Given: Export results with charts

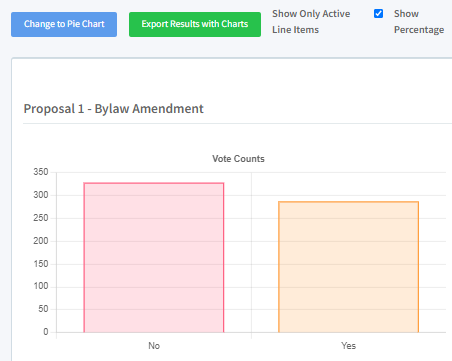Looking at the screenshot, I should pyautogui.click(x=195, y=24).
